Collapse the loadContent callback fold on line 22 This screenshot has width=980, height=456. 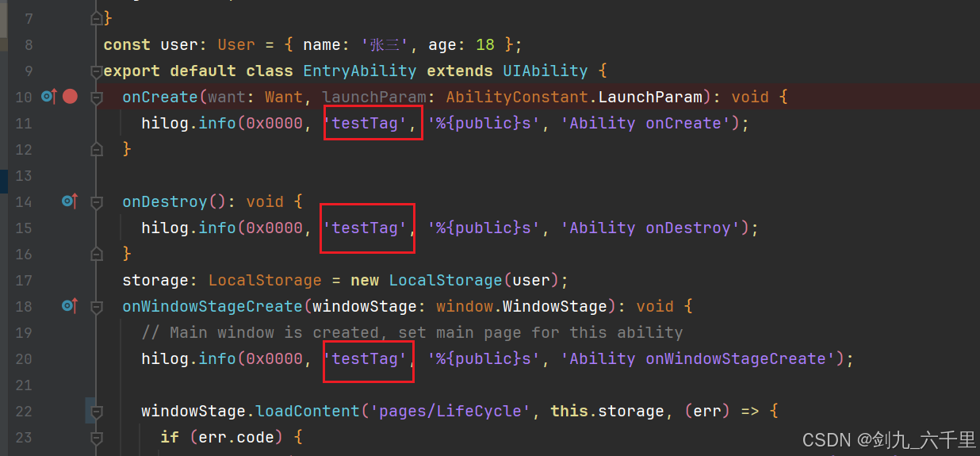point(97,411)
